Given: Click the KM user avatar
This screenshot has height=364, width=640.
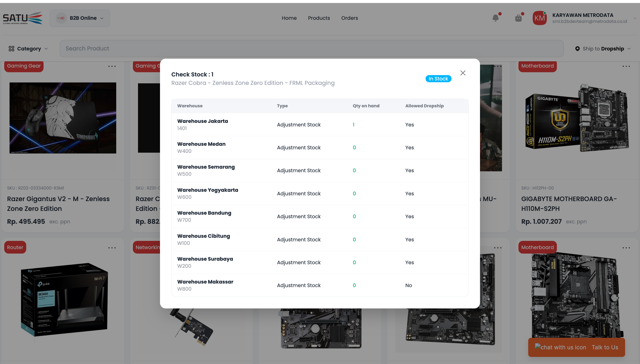Looking at the screenshot, I should click(540, 18).
